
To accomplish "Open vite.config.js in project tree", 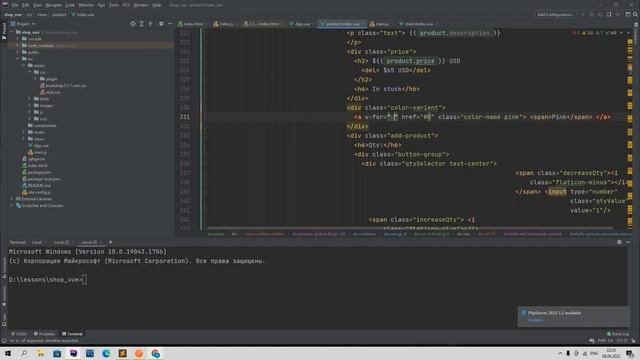I will point(36,192).
